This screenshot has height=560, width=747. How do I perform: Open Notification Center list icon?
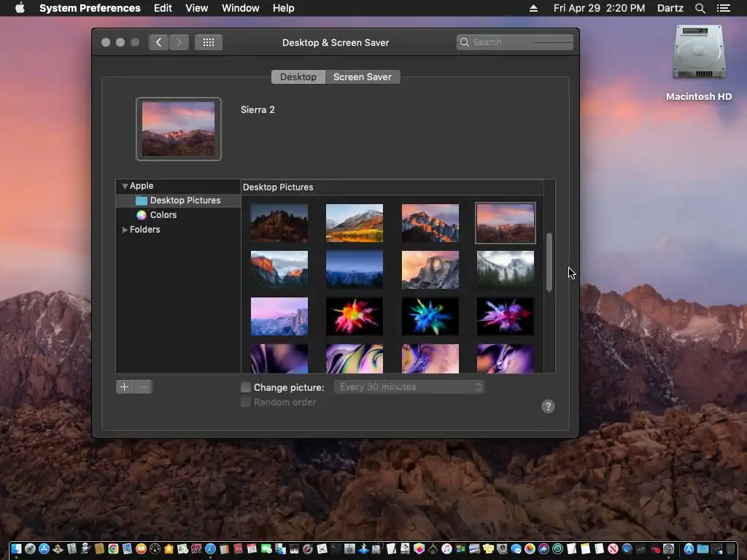pyautogui.click(x=724, y=8)
